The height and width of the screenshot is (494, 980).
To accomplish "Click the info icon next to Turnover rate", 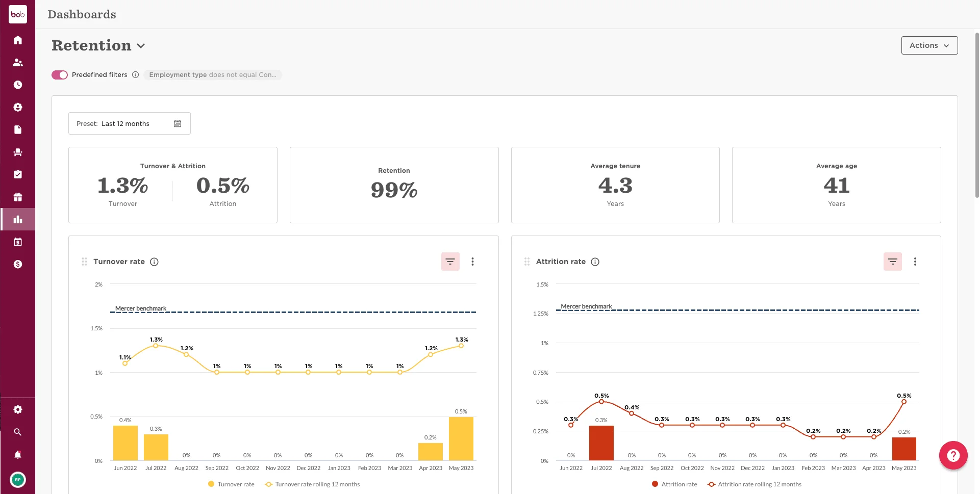I will click(154, 262).
